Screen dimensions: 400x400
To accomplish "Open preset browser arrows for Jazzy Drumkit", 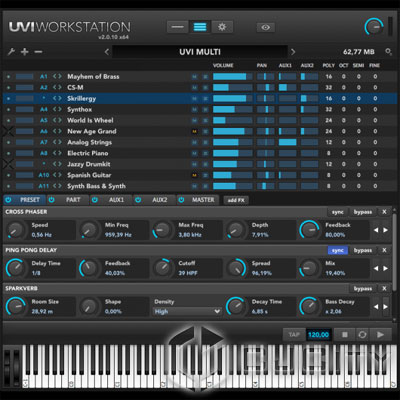I will pos(57,164).
